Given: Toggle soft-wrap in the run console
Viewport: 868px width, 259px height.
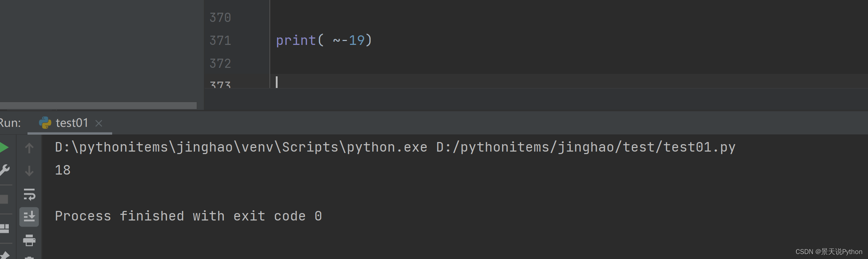Looking at the screenshot, I should point(29,194).
